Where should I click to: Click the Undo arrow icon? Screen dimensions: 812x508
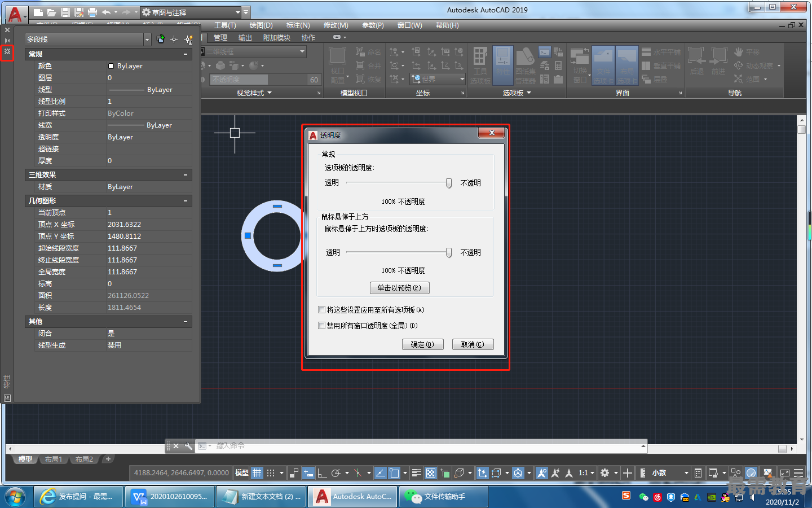[x=106, y=12]
